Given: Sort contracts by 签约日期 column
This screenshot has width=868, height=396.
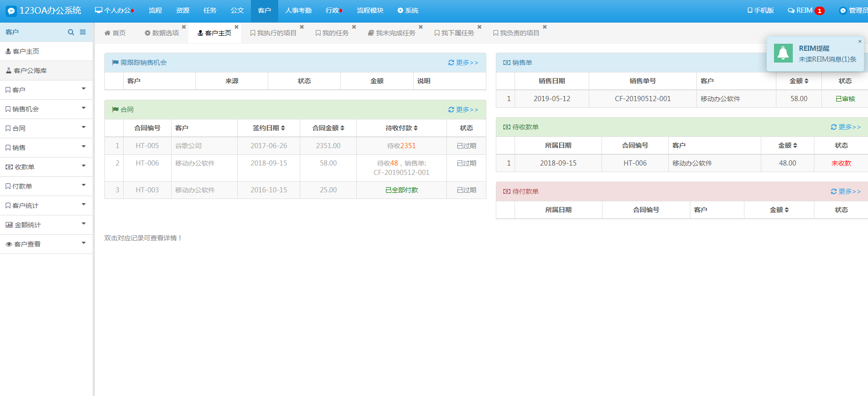Looking at the screenshot, I should click(x=269, y=128).
